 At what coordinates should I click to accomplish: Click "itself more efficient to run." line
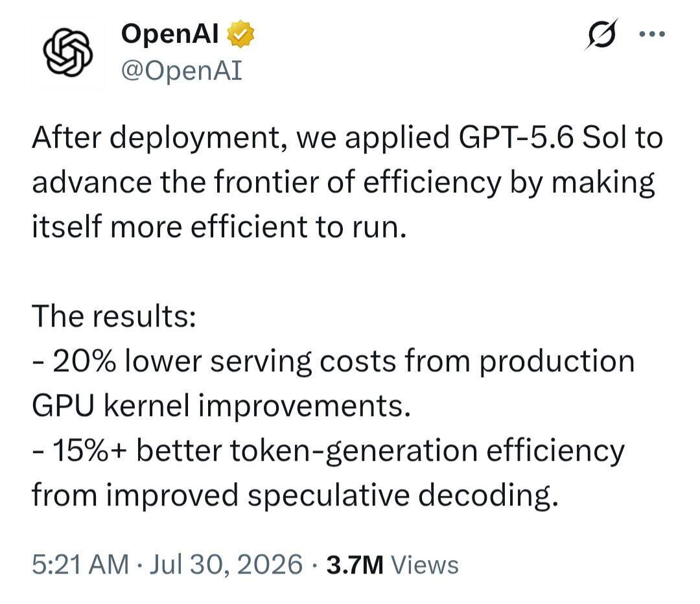219,227
